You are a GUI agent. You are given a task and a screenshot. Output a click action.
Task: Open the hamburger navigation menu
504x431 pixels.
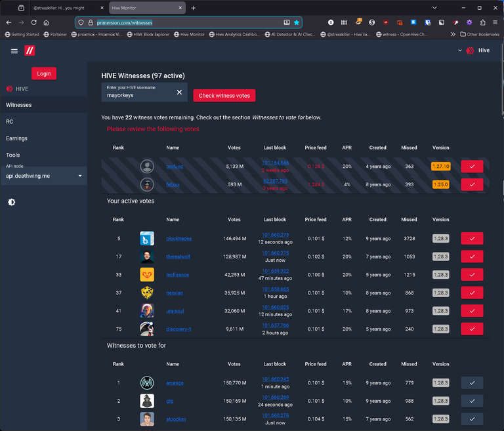[x=14, y=51]
